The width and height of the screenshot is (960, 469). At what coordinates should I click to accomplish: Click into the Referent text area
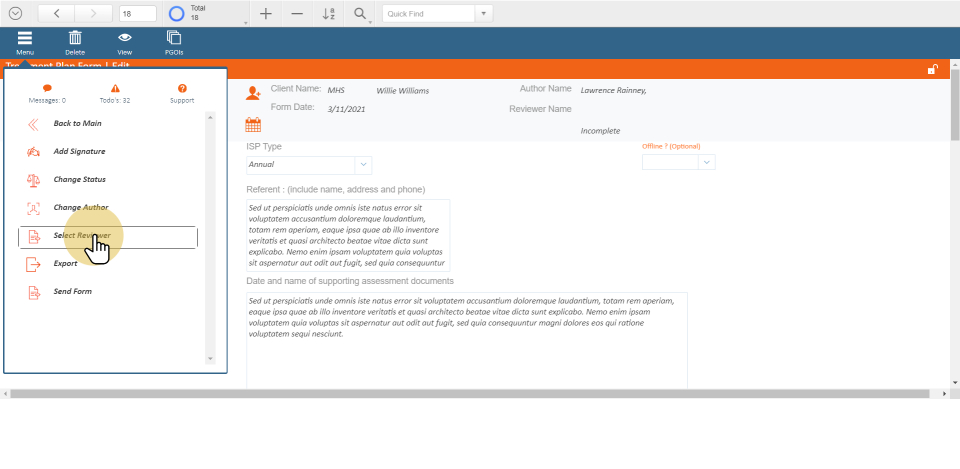(x=348, y=235)
